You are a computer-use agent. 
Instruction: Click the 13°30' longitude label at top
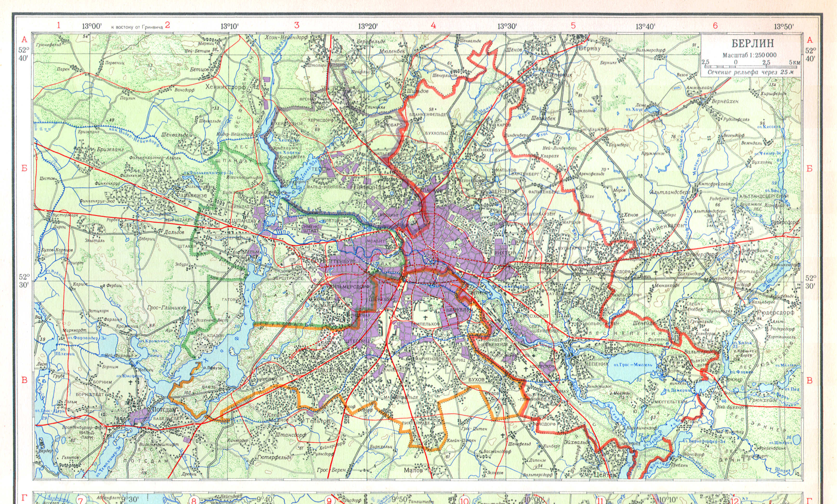(507, 26)
